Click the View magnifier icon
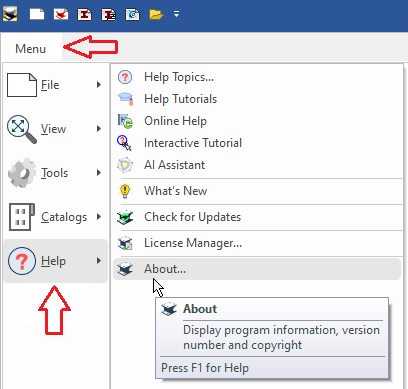This screenshot has height=389, width=408. coord(22,129)
